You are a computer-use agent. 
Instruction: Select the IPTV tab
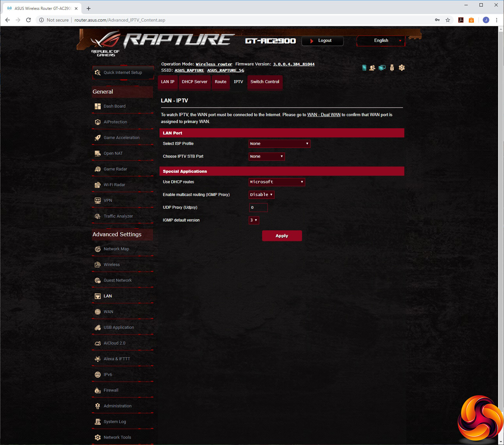click(238, 82)
